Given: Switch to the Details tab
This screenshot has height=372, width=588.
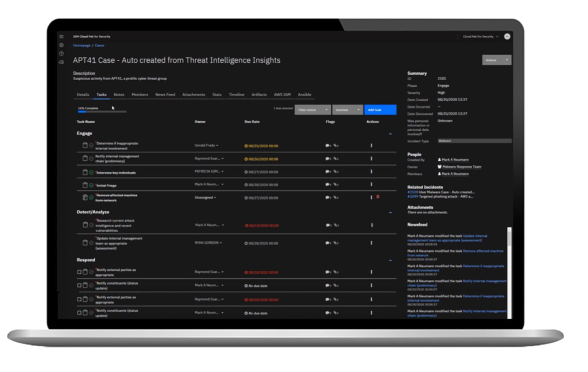Looking at the screenshot, I should (x=83, y=95).
